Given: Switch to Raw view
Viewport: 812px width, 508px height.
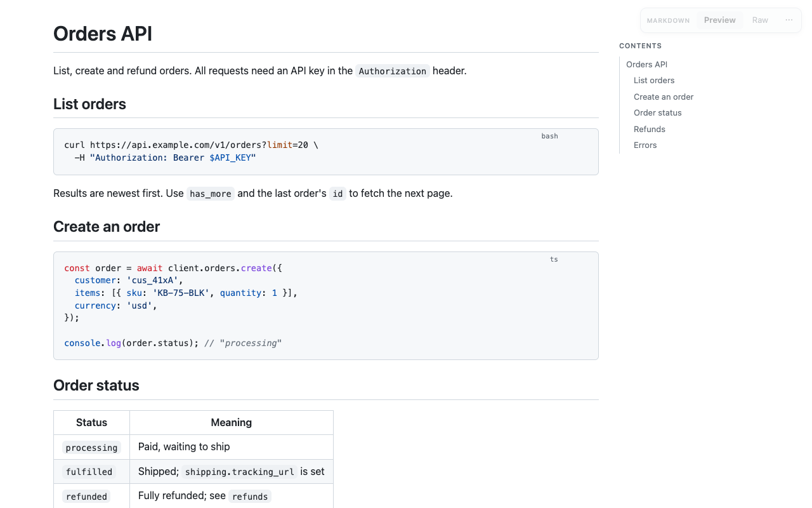Looking at the screenshot, I should pyautogui.click(x=760, y=20).
